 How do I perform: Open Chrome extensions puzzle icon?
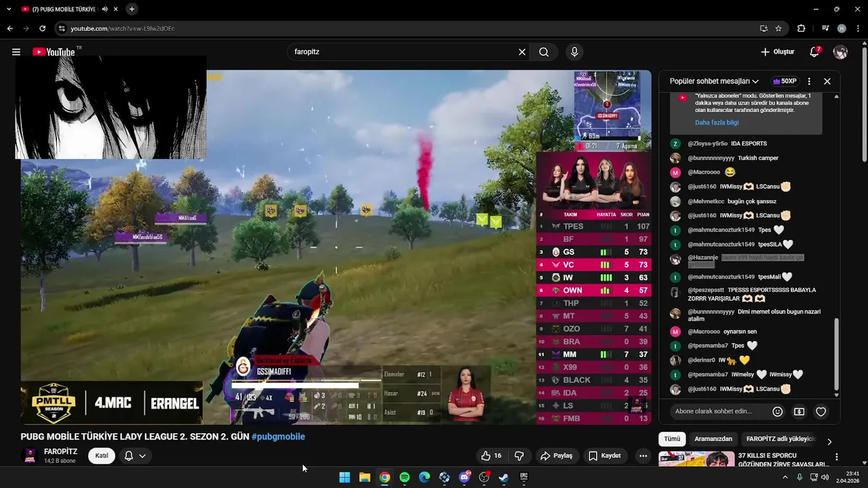(802, 28)
